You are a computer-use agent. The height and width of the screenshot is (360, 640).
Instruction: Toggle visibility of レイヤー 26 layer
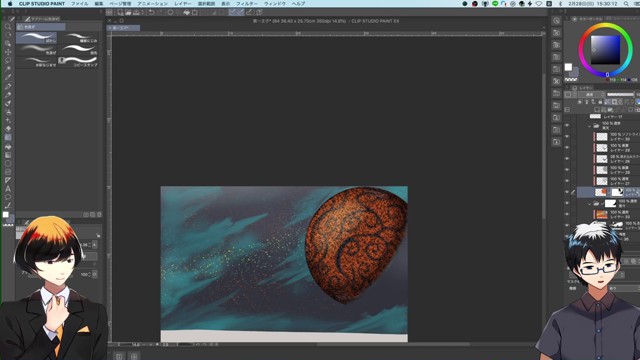coord(567,159)
